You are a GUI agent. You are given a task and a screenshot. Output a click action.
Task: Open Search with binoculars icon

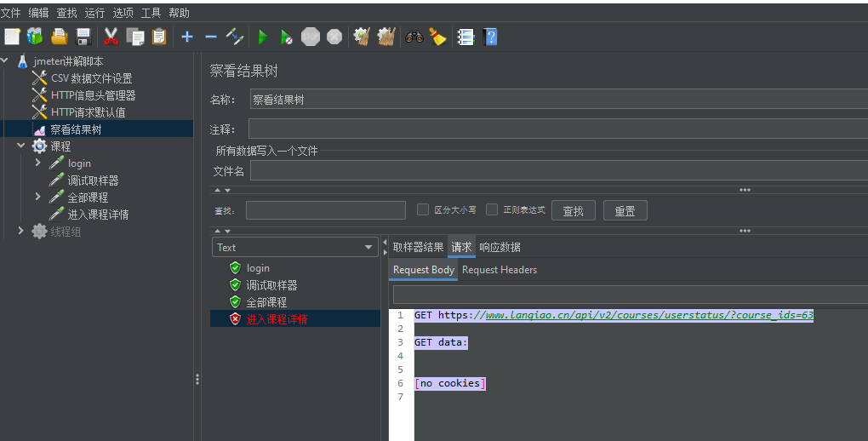[414, 37]
